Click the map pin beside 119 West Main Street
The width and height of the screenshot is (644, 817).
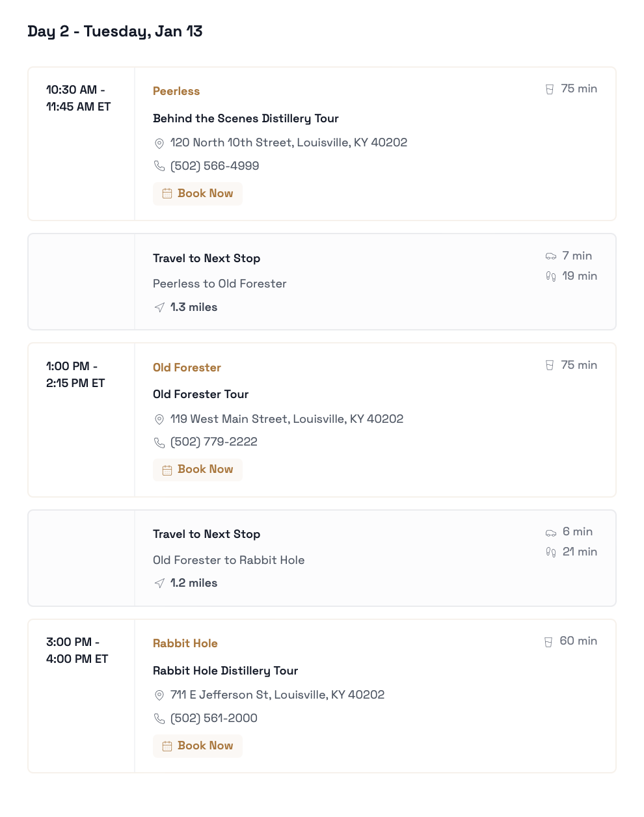coord(159,420)
